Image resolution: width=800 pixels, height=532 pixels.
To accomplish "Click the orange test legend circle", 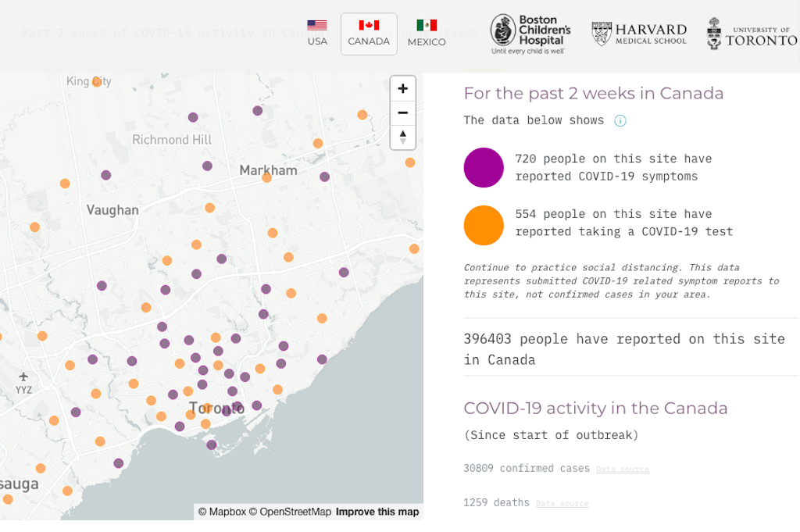I will click(484, 225).
